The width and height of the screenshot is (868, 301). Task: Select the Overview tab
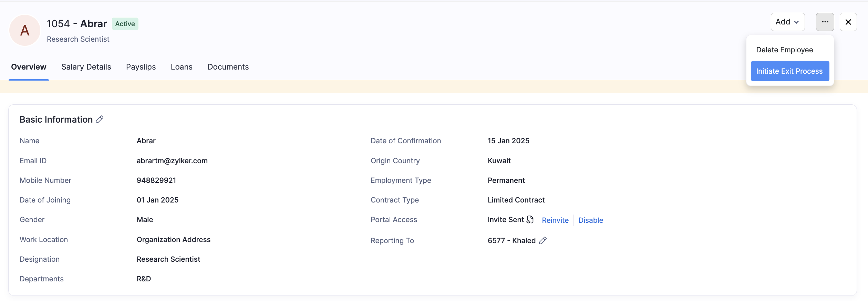[29, 67]
